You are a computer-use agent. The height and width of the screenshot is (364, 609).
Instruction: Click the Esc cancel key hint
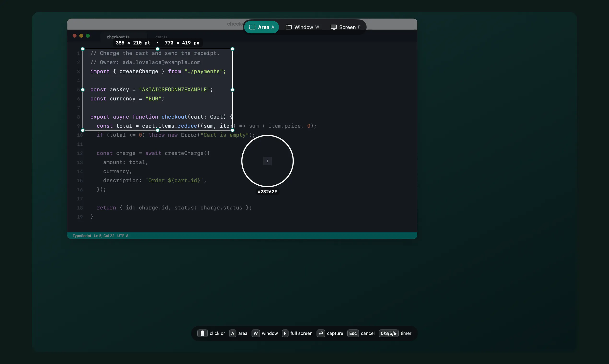coord(353,333)
